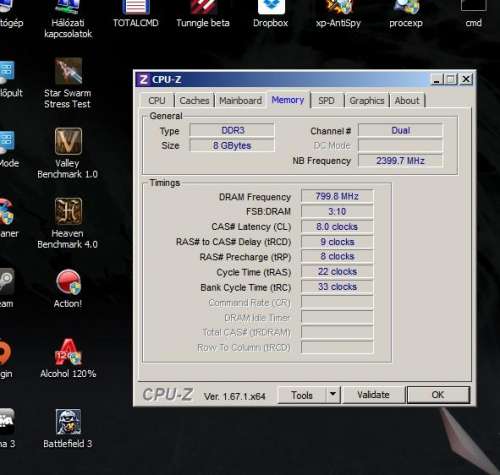This screenshot has width=500, height=475.
Task: Switch to the Caches tab
Action: tap(194, 101)
